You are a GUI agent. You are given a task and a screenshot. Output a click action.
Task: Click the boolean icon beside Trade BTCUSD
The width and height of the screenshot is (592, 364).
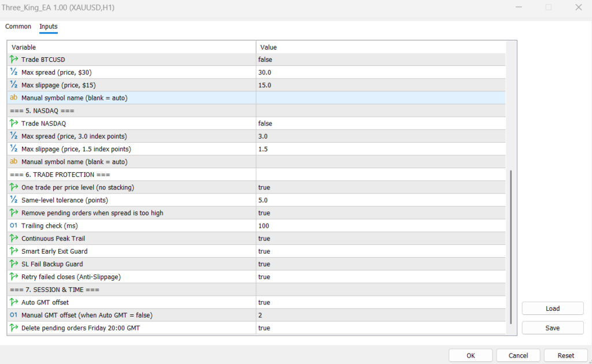14,59
